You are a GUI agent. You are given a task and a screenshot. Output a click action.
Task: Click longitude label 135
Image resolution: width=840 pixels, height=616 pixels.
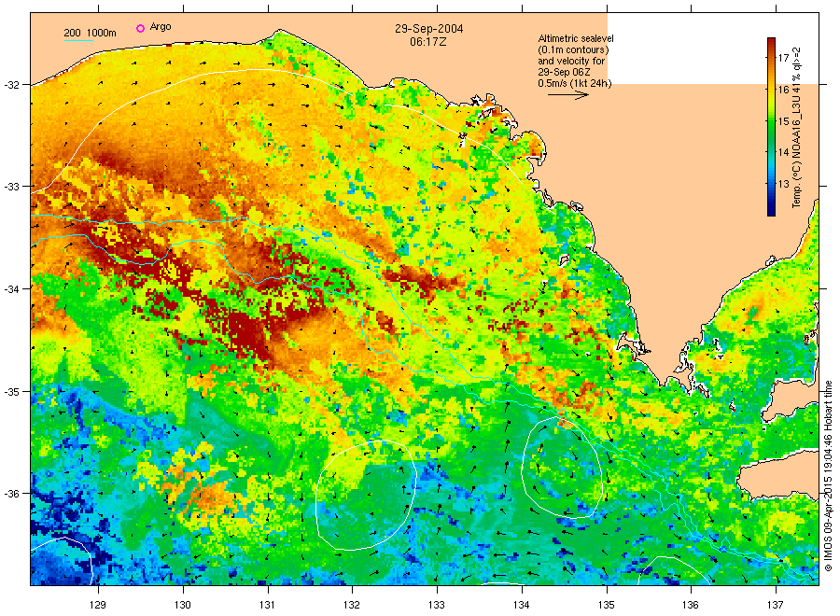pos(607,606)
